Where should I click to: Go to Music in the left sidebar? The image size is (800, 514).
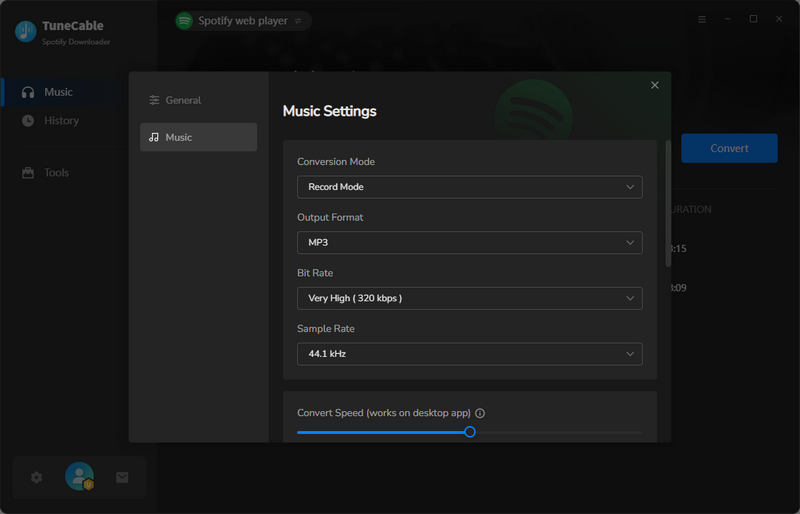click(58, 92)
